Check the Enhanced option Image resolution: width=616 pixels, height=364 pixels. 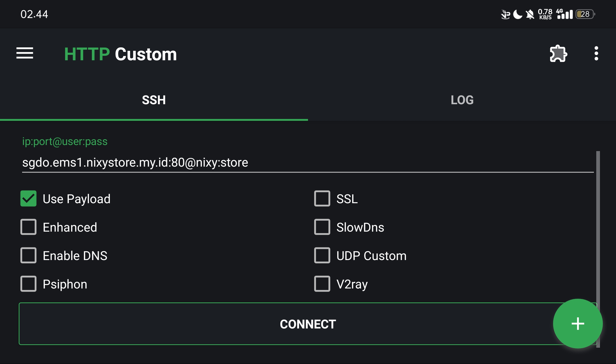pos(28,227)
